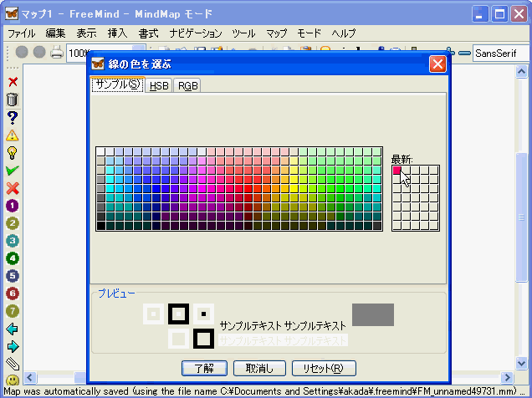Viewport: 532px width, 398px height.
Task: Click the vertical scrollbar down arrow
Action: [x=521, y=363]
